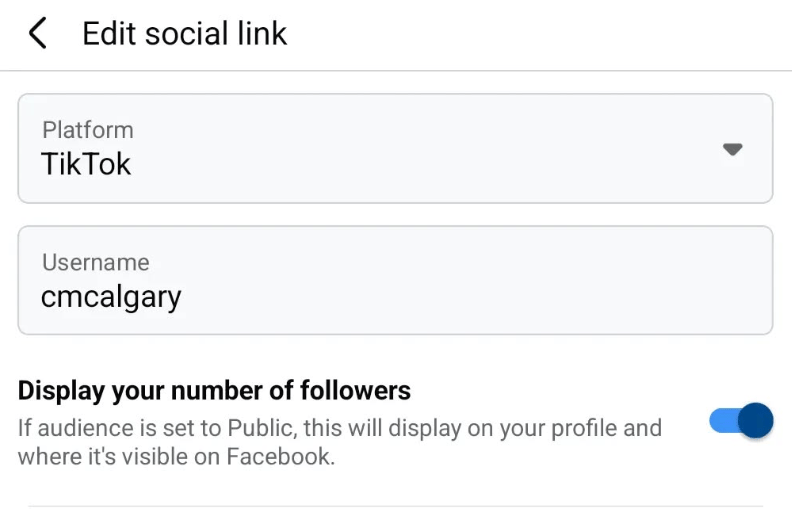This screenshot has width=792, height=522.
Task: Place cursor in the cmcalgary username text
Action: pos(111,296)
